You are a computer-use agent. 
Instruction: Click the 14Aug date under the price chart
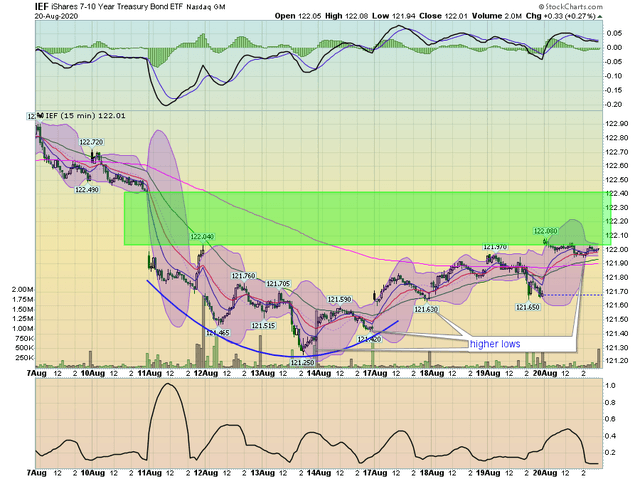(318, 374)
